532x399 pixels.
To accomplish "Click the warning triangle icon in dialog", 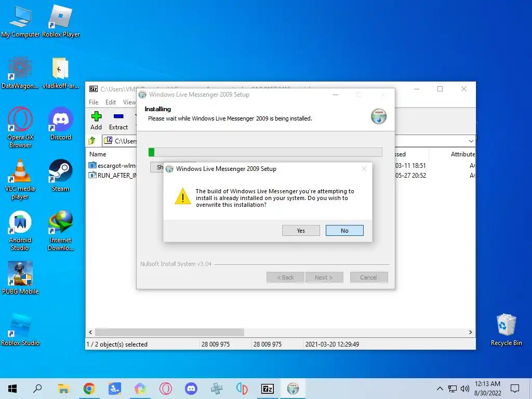I will 182,196.
